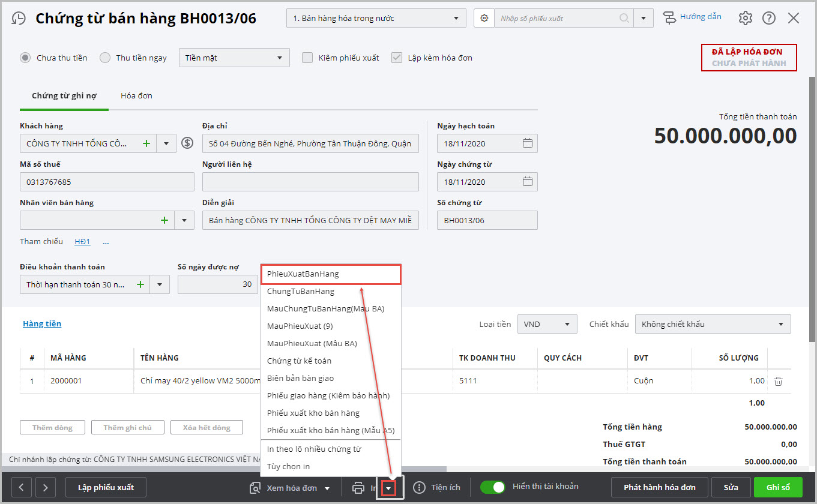The width and height of the screenshot is (817, 504).
Task: Switch to the Hóa đơn tab
Action: 136,96
